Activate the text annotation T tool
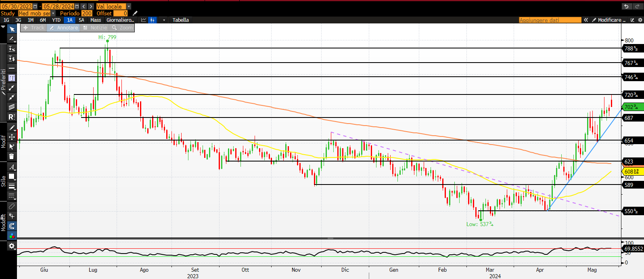The height and width of the screenshot is (279, 644). click(x=12, y=78)
